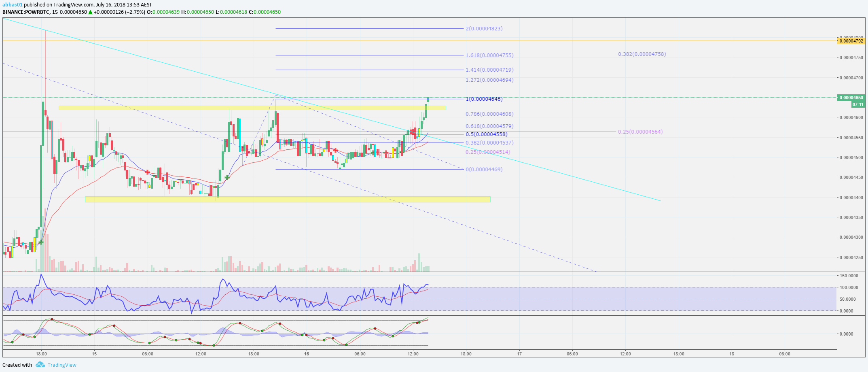Click the low value L:0.00004618
This screenshot has width=868, height=372.
click(231, 12)
